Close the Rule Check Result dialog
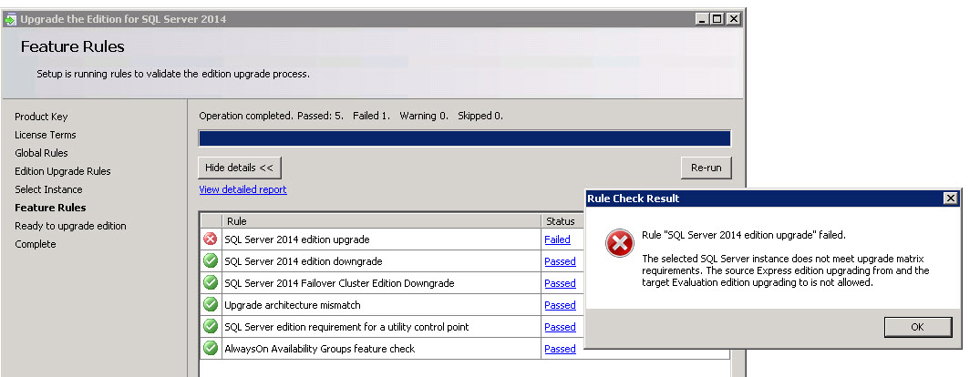 [x=950, y=199]
